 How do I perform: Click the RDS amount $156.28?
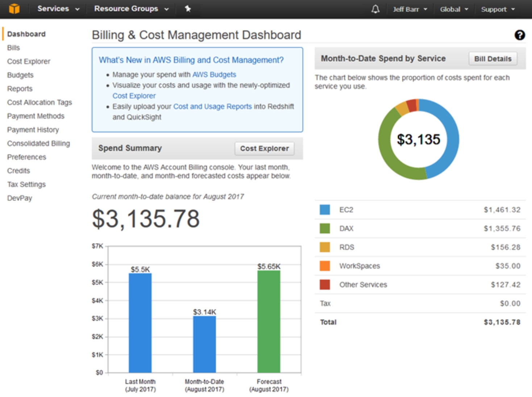[x=506, y=247]
